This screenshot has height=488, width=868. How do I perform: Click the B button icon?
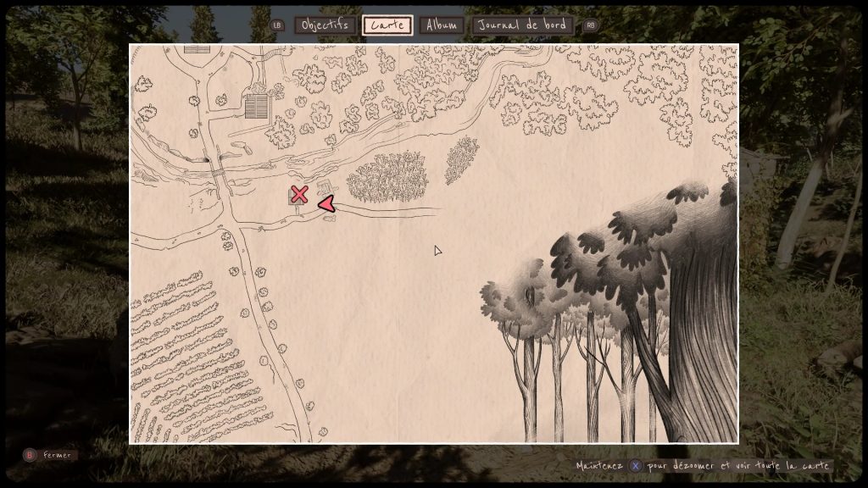(30, 455)
